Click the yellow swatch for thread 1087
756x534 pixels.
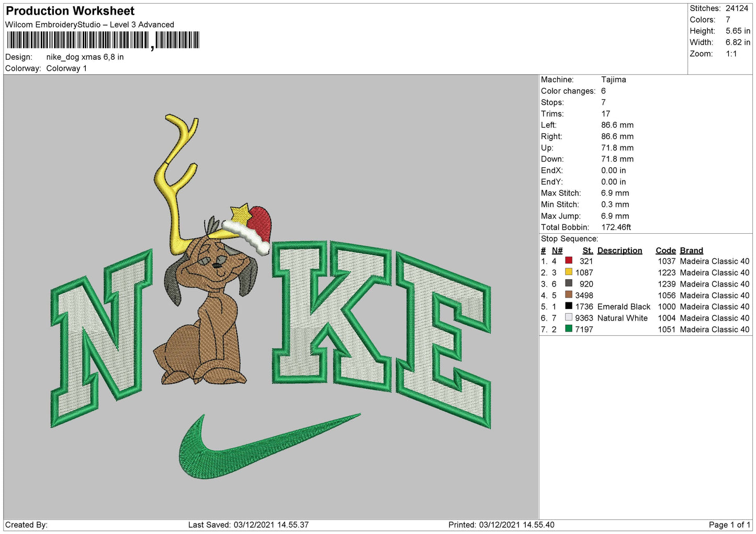click(569, 272)
